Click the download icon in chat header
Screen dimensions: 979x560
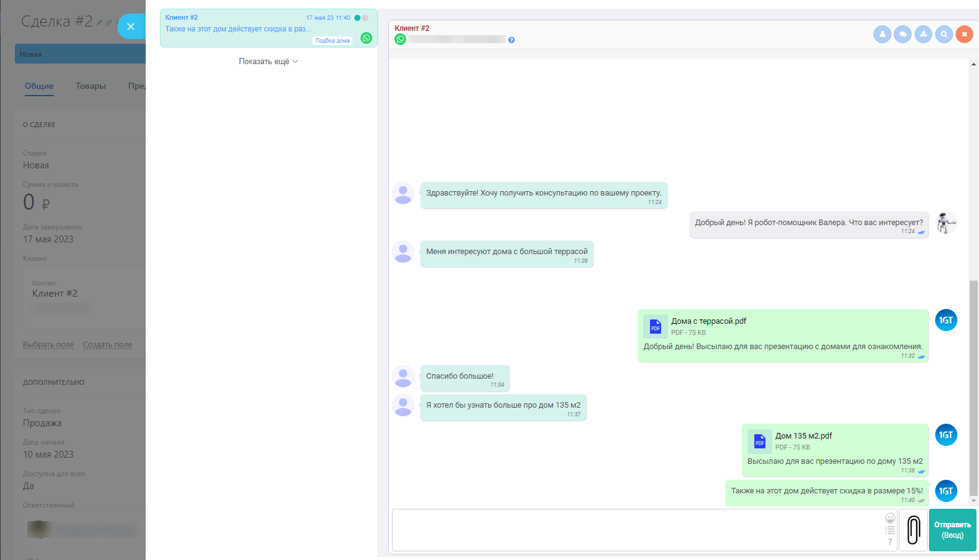click(x=923, y=35)
